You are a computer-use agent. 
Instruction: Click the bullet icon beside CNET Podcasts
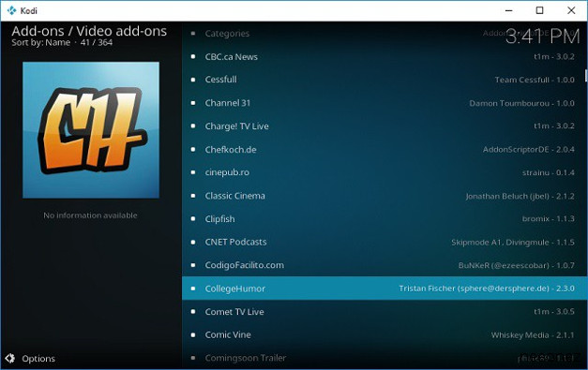(193, 242)
